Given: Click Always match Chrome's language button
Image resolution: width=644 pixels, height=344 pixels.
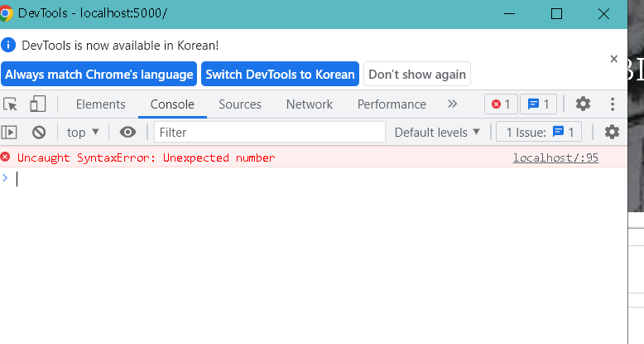Looking at the screenshot, I should click(99, 74).
